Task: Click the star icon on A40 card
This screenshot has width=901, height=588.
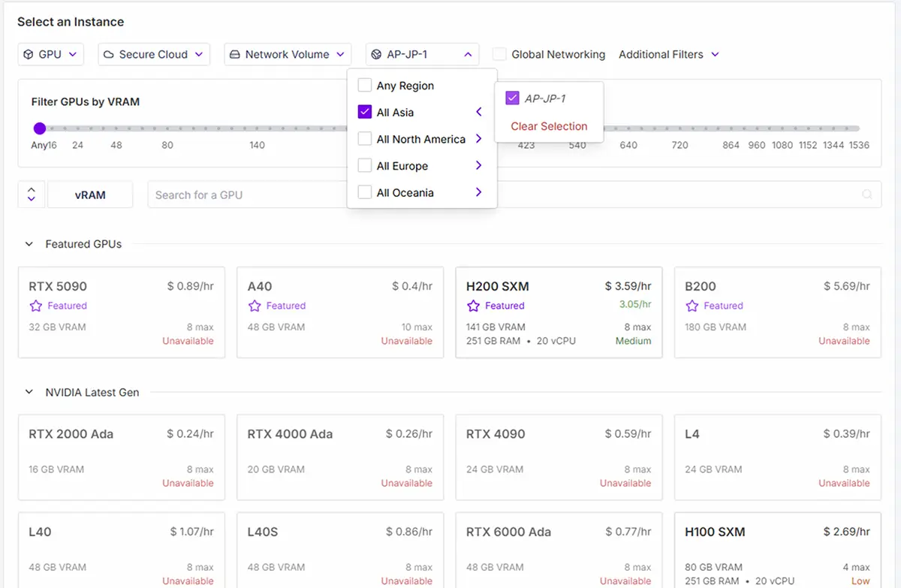Action: [x=255, y=306]
